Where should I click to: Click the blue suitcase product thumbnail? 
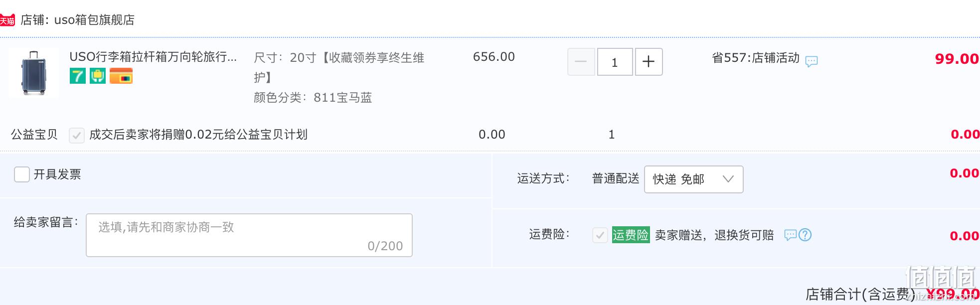pyautogui.click(x=34, y=73)
